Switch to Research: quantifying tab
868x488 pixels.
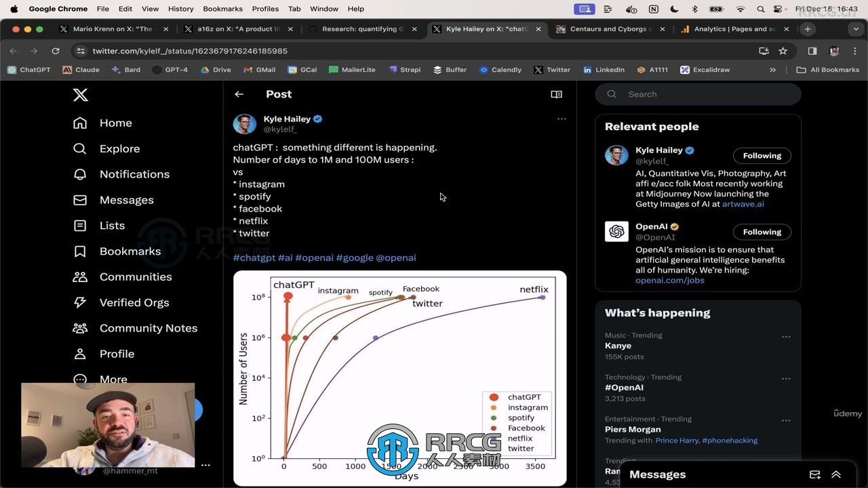point(362,29)
